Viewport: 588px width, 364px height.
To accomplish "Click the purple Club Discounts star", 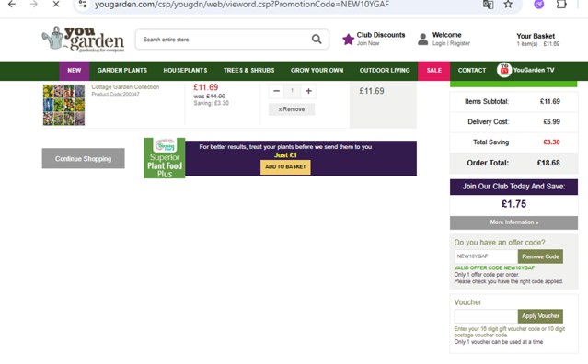I will [x=349, y=40].
